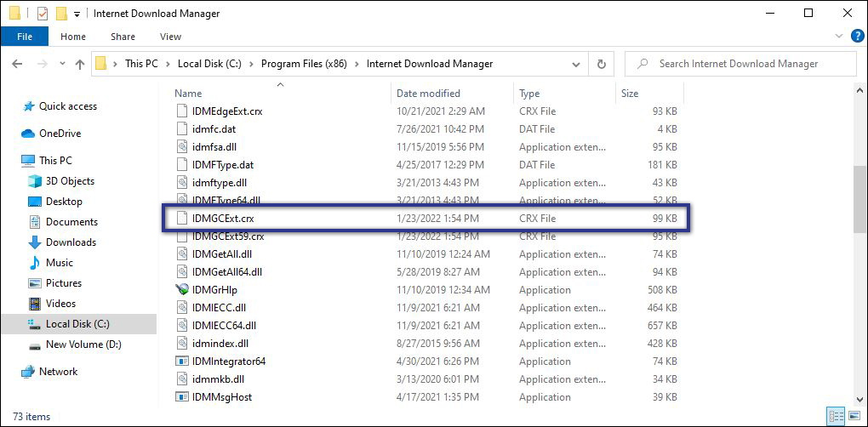Select the IDMGetAll64.dll file icon
The image size is (868, 427).
pos(182,272)
